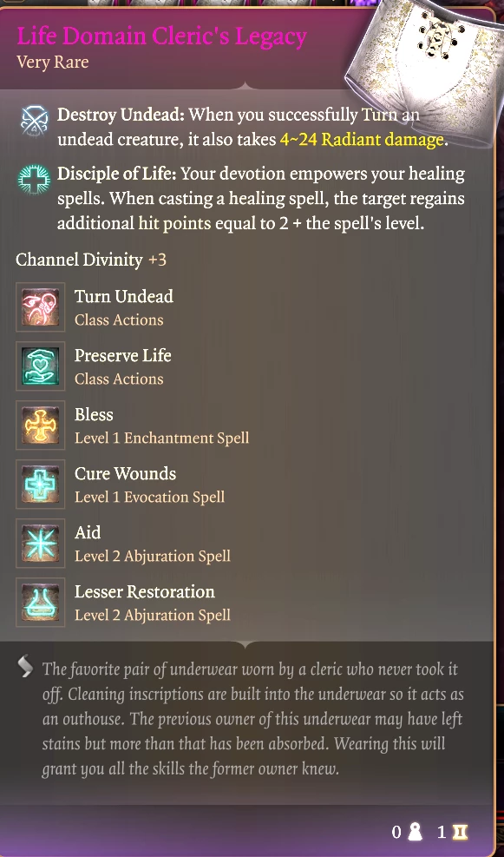Image resolution: width=504 pixels, height=857 pixels.
Task: Click the Cure Wounds spell icon
Action: pos(41,485)
